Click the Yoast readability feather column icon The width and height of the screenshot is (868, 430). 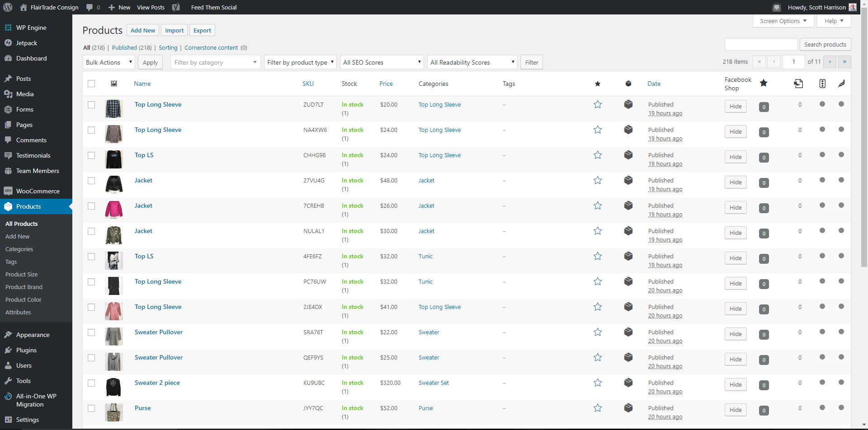coord(841,84)
